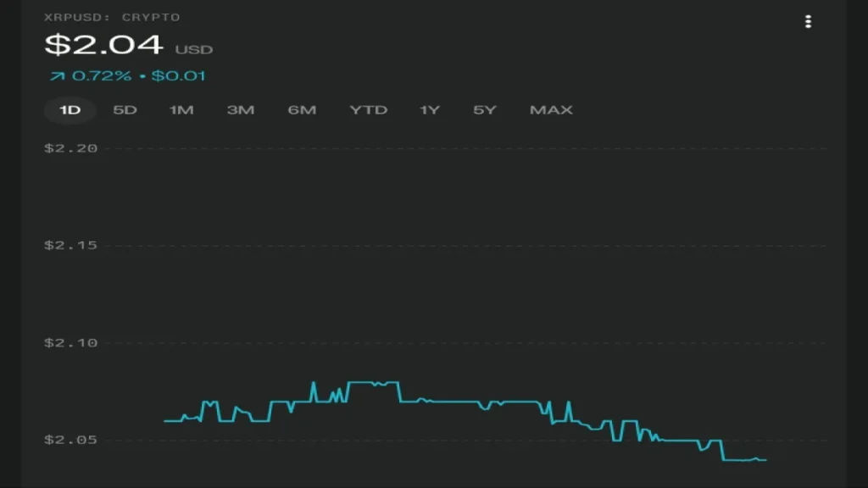
Task: View the 3M timeframe
Action: [x=241, y=110]
